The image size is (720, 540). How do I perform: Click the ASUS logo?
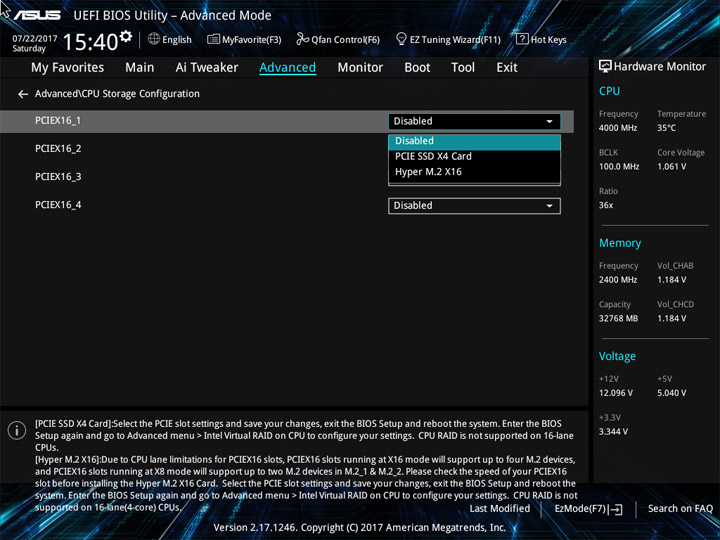click(37, 15)
